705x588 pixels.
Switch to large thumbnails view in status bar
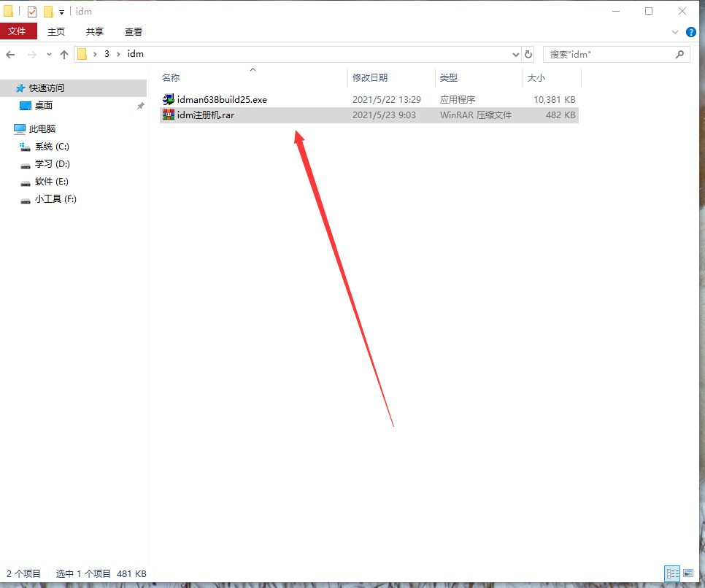click(688, 573)
